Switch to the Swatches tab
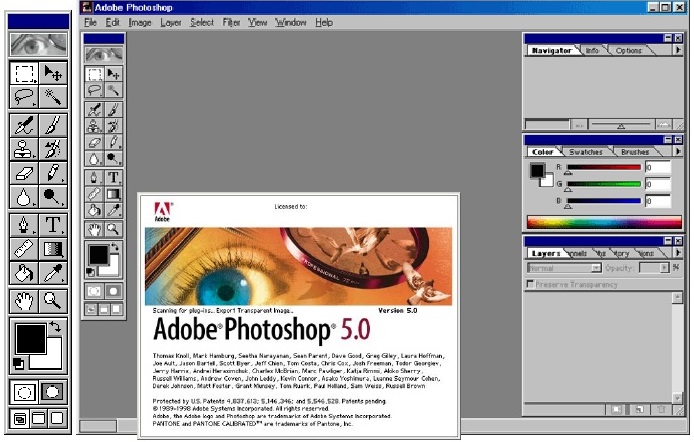Screen dimensions: 694x442 pos(586,152)
